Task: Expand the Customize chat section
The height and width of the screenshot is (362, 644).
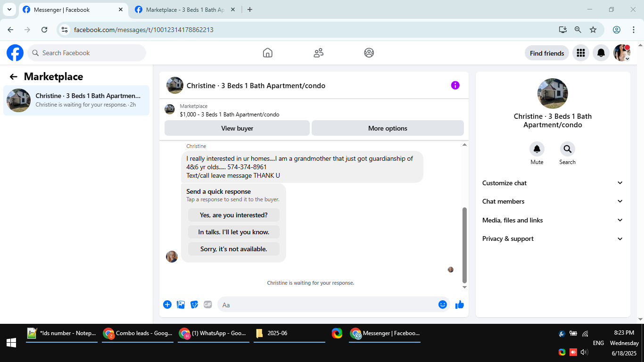Action: 553,183
